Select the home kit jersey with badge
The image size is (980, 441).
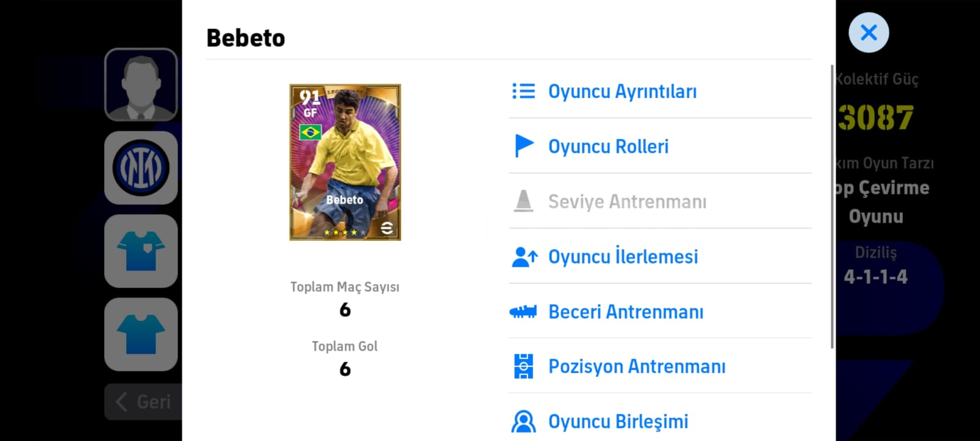pyautogui.click(x=141, y=251)
